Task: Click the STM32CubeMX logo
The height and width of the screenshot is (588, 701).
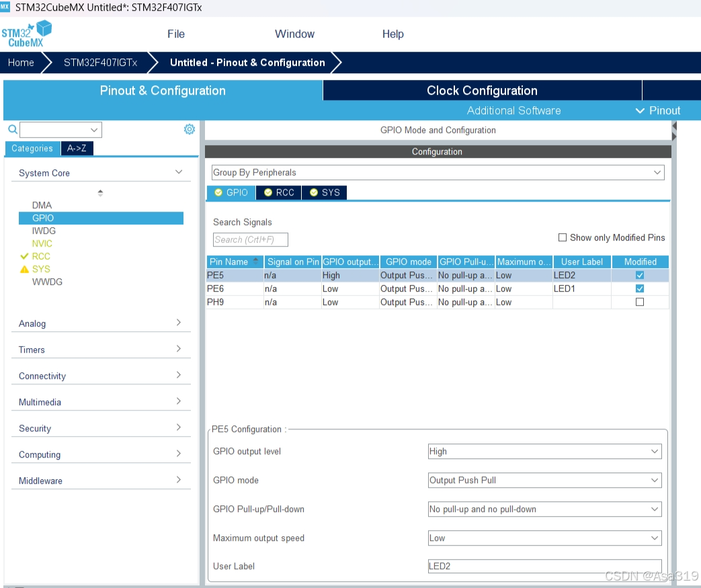Action: 26,34
